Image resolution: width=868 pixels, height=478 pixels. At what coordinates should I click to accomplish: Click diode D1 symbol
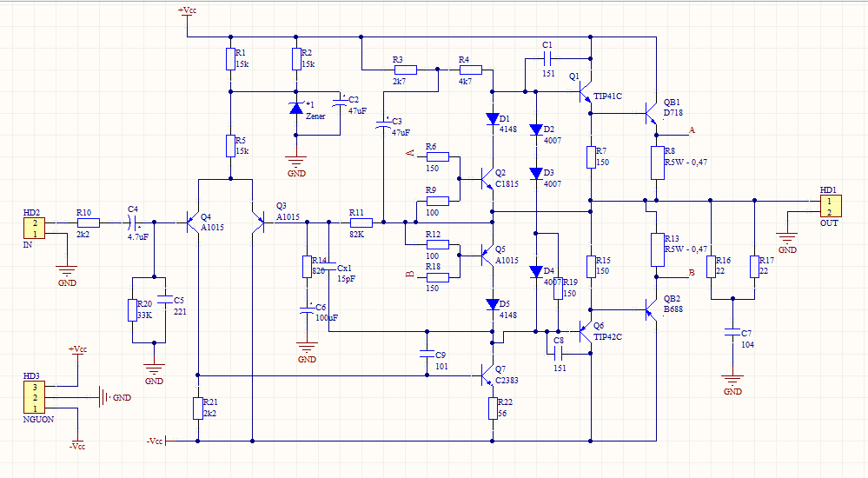click(x=492, y=119)
